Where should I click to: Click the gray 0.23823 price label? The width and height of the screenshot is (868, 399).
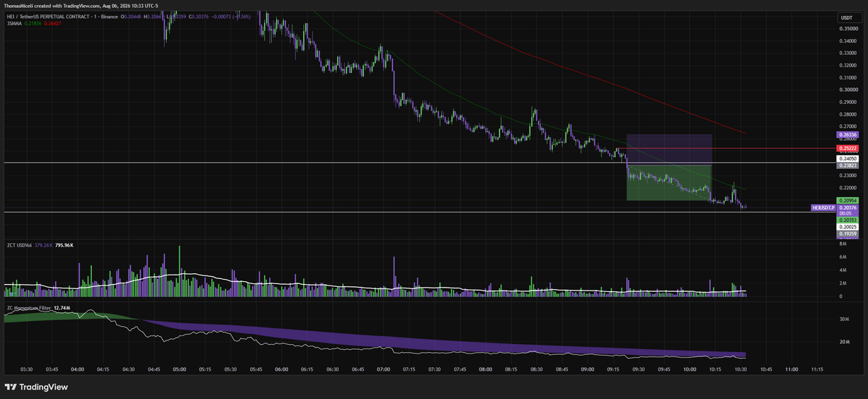(x=847, y=166)
